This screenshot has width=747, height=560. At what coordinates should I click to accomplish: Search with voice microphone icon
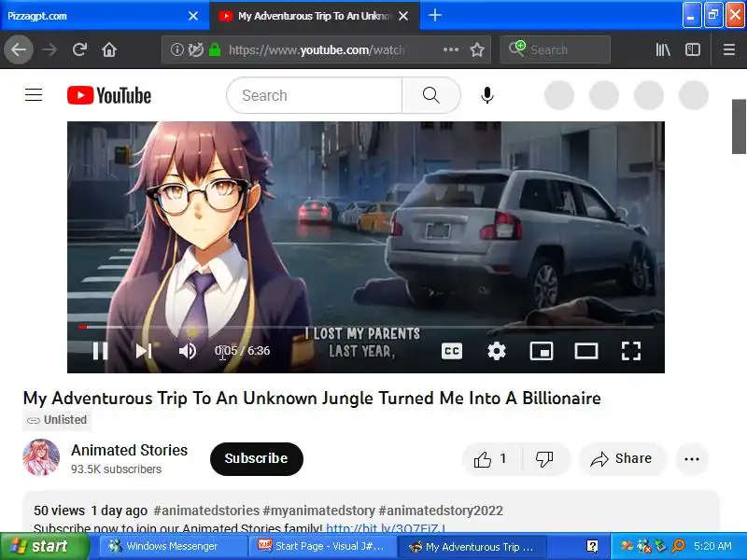pos(486,95)
